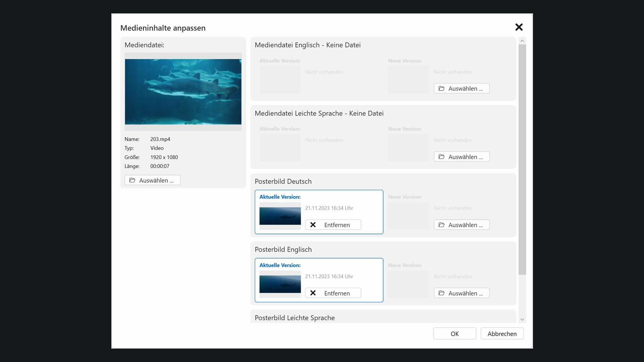This screenshot has height=362, width=644.
Task: Click the Posterbild Englisch heading
Action: (283, 250)
